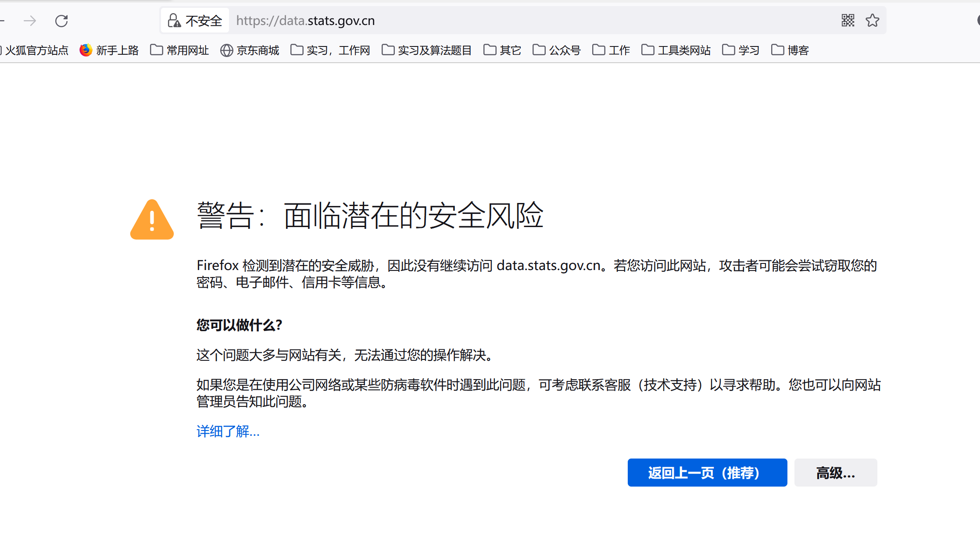Open the 公众号 bookmark folder
This screenshot has width=980, height=537.
[x=557, y=50]
